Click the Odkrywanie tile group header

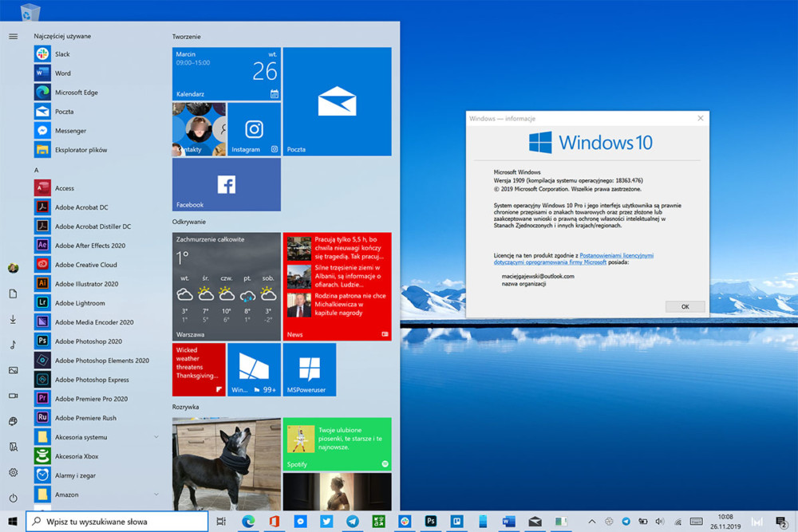click(189, 222)
